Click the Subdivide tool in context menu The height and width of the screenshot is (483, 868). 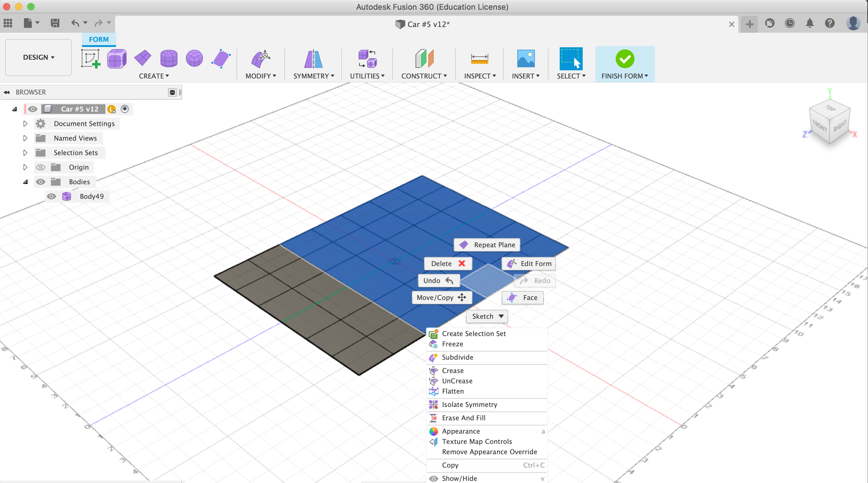(x=457, y=357)
